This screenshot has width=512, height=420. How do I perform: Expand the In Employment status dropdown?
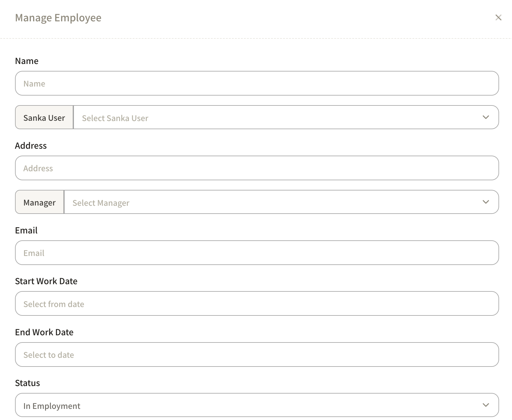[x=246, y=406]
